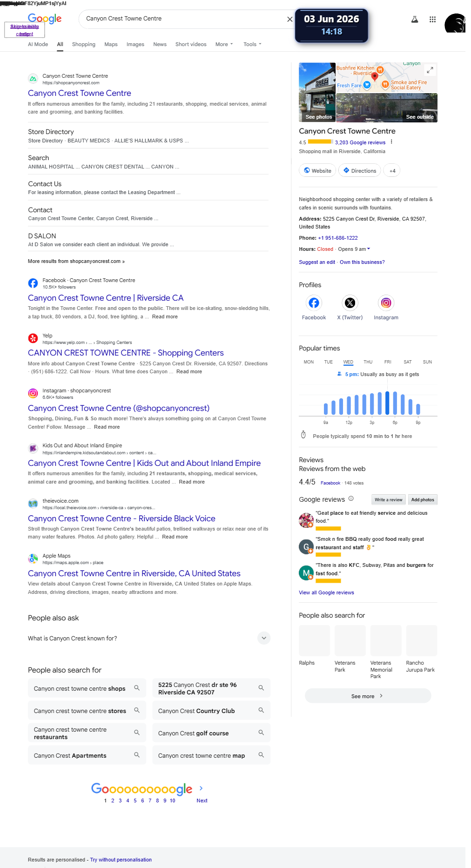Open the Tools dropdown
Viewport: 471px width, 868px height.
253,44
